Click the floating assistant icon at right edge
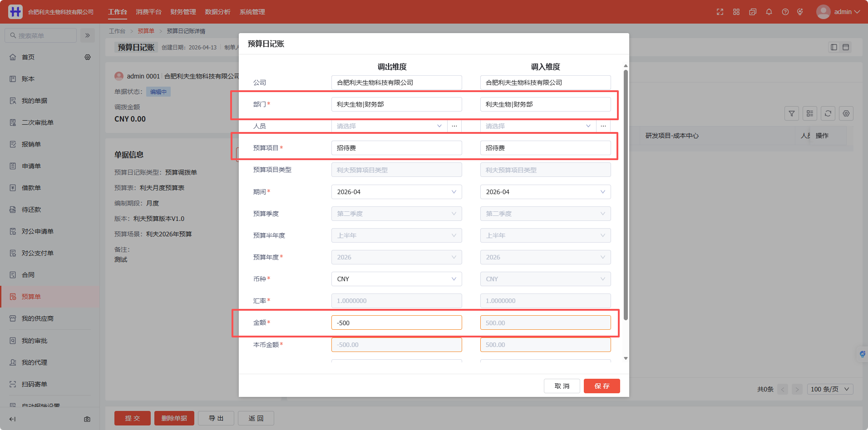This screenshot has width=868, height=430. 862,354
